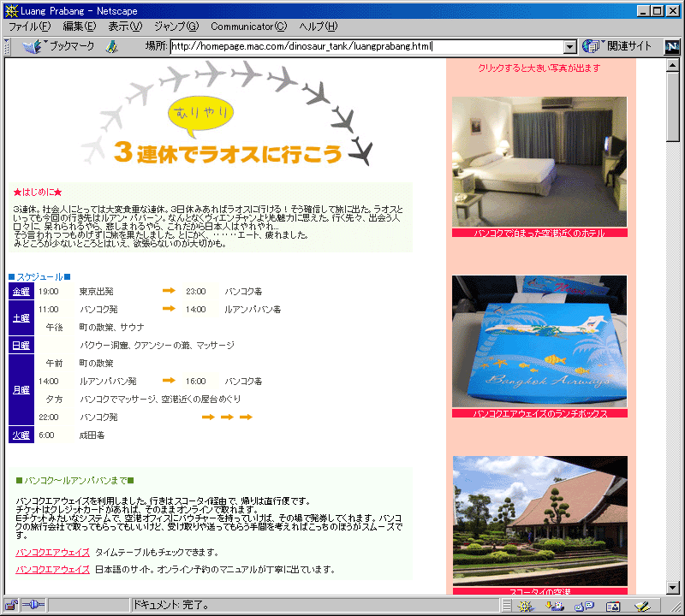Click the component bar grip handle
The image size is (685, 616).
[506, 606]
